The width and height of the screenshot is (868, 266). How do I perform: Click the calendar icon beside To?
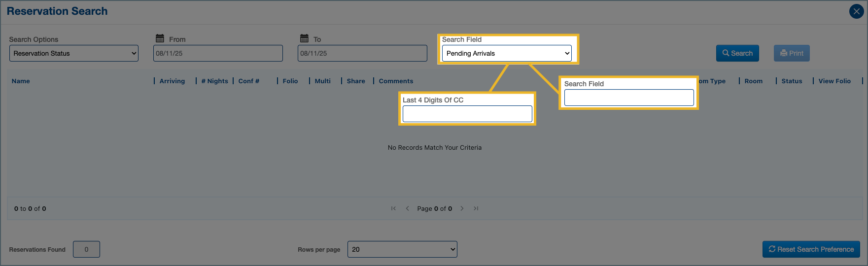click(304, 38)
